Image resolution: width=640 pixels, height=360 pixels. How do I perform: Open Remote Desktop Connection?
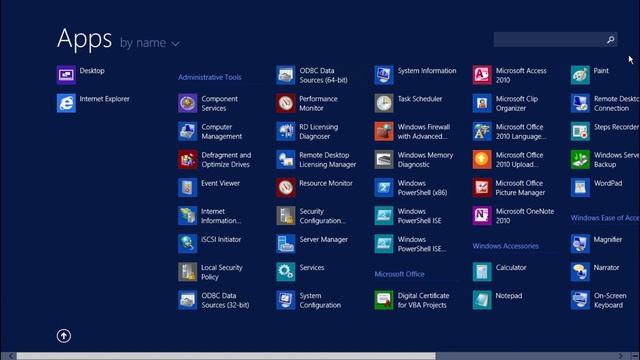click(x=605, y=103)
